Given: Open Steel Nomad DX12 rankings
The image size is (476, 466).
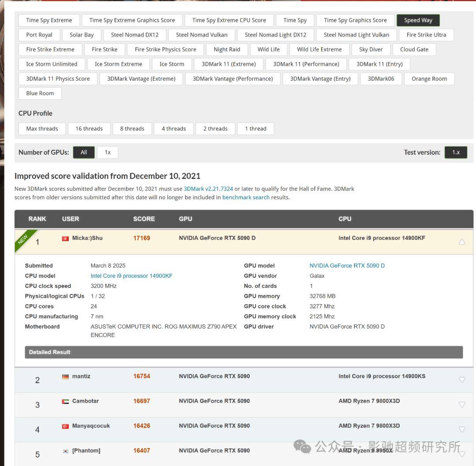Looking at the screenshot, I should pyautogui.click(x=135, y=35).
